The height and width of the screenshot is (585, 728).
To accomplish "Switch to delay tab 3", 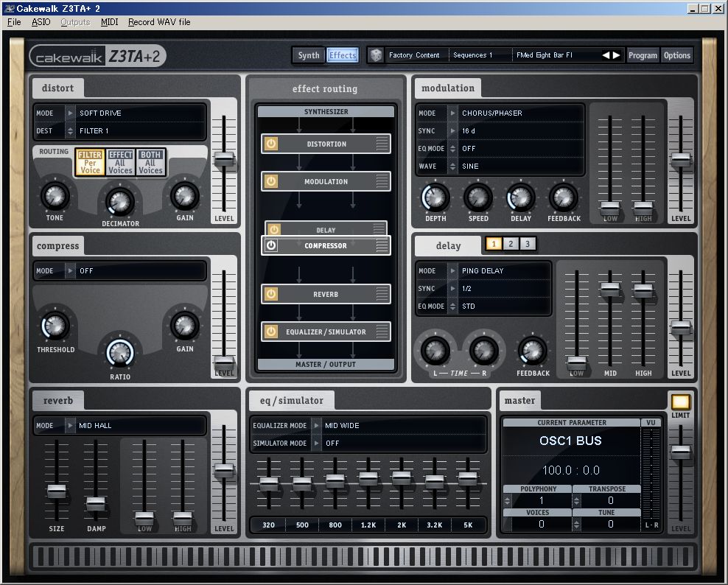I will point(528,244).
